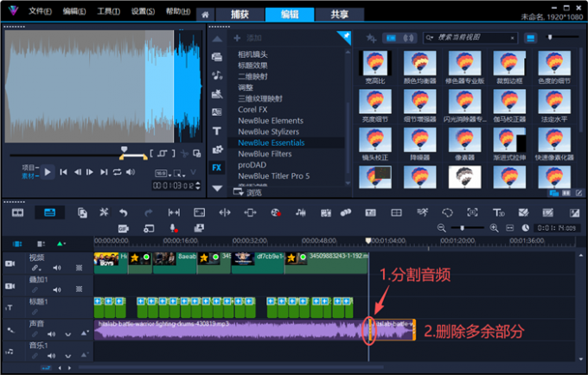Mute the 叠加1 overlay track
Image resolution: width=588 pixels, height=375 pixels.
pos(57,290)
